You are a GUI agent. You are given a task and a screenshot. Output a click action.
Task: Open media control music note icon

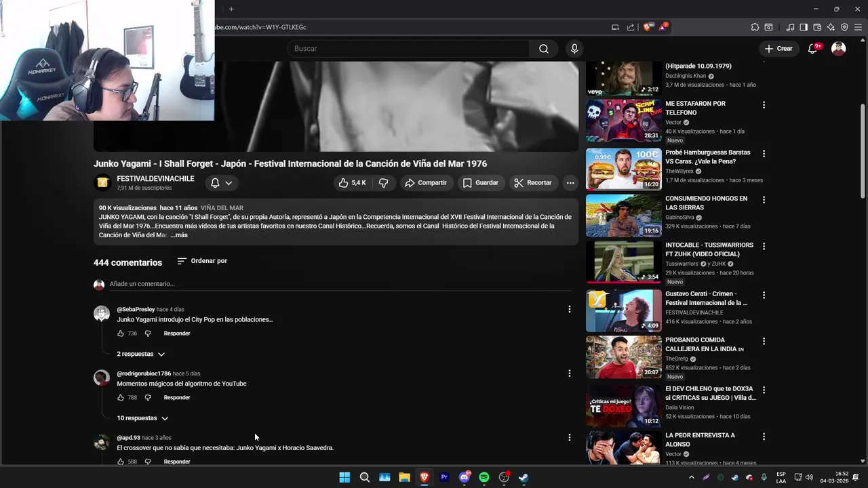tap(790, 27)
